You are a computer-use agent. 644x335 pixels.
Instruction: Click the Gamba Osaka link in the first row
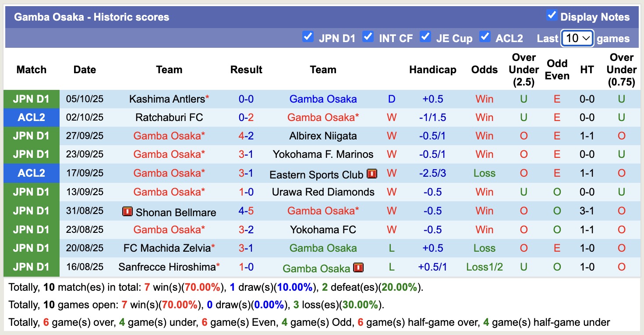pos(323,99)
